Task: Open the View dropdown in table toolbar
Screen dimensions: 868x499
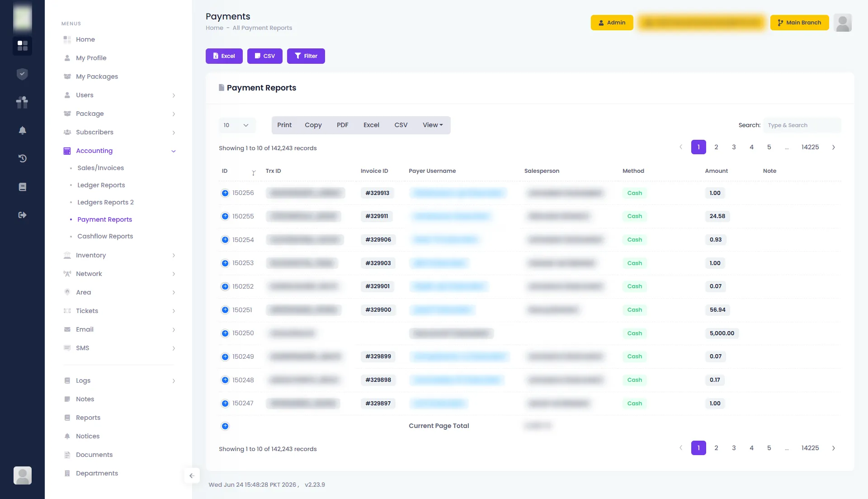Action: click(433, 125)
